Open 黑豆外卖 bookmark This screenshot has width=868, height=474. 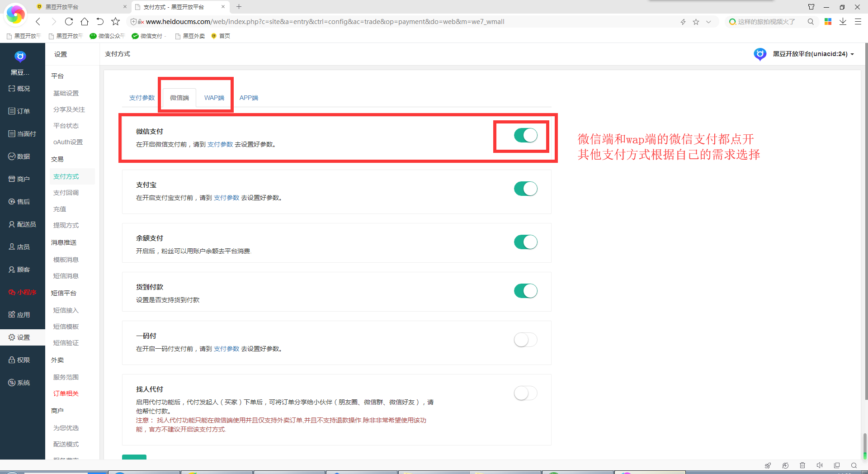(x=190, y=36)
